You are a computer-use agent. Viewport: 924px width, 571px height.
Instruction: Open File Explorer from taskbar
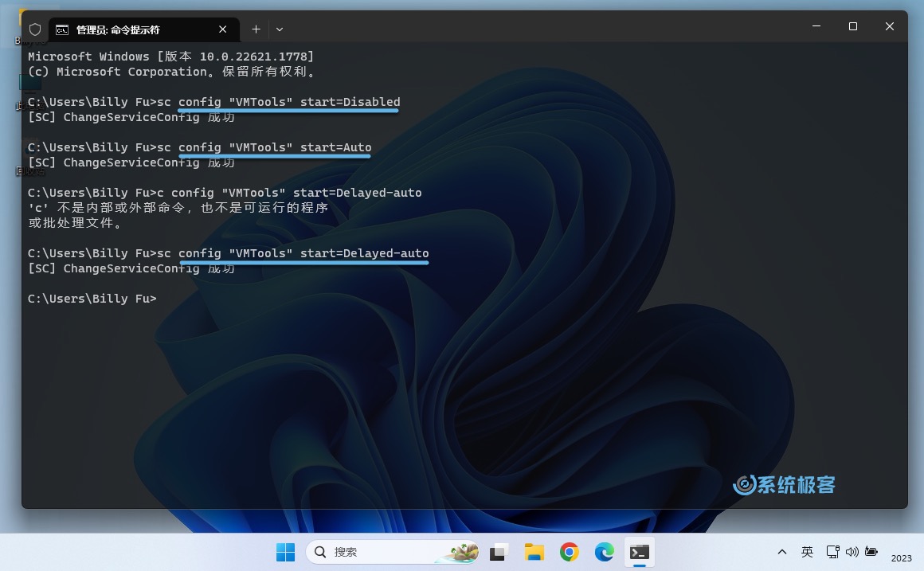point(534,552)
